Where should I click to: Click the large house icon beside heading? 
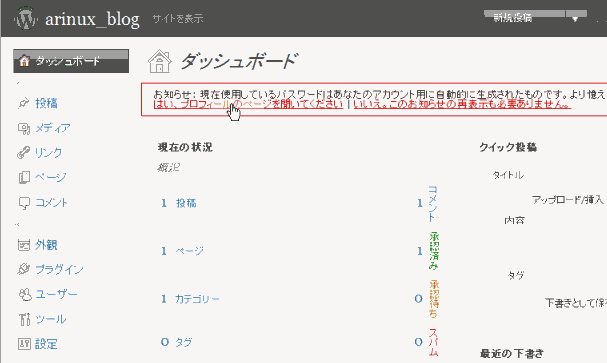point(159,61)
